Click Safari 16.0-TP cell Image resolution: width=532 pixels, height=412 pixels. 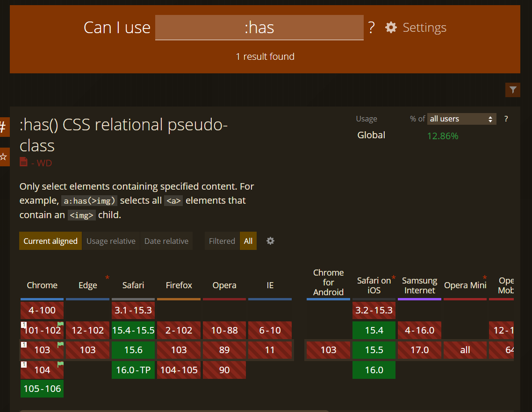(133, 370)
